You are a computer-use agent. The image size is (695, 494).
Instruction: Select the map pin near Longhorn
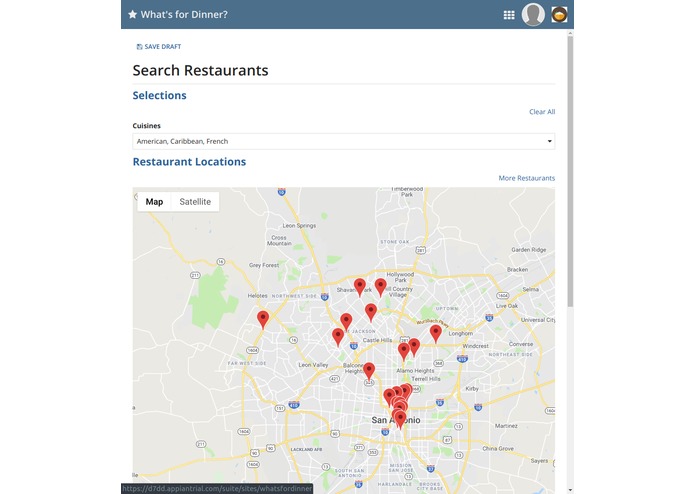tap(436, 333)
